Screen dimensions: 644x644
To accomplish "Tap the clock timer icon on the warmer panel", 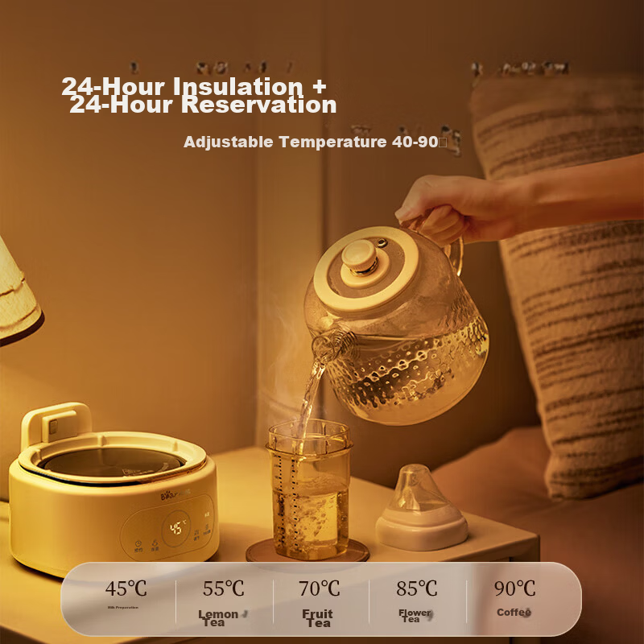I will click(138, 543).
